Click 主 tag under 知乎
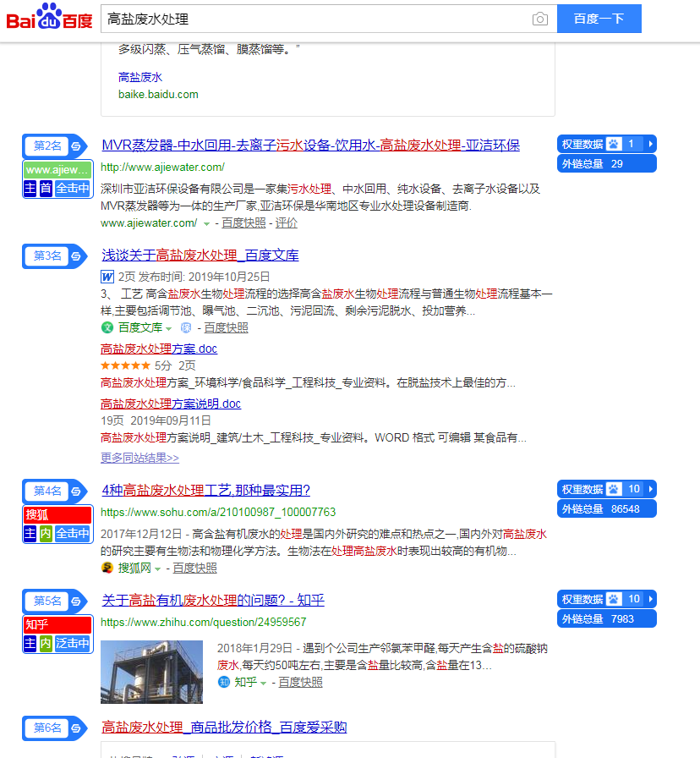 30,643
